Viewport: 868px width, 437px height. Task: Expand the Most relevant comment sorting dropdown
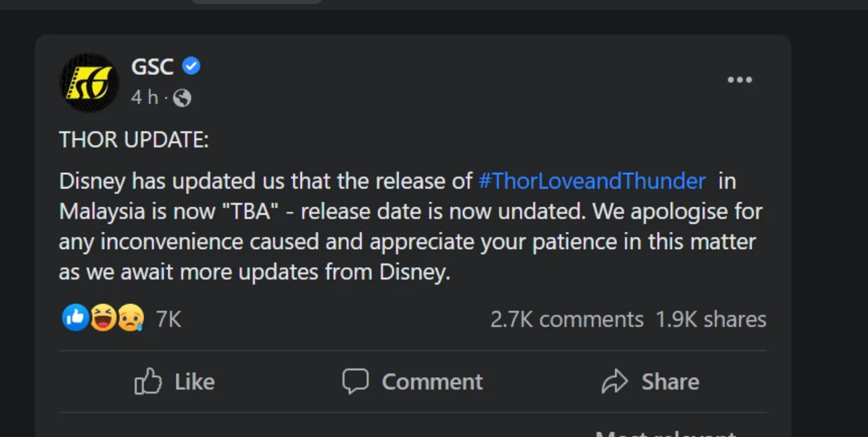click(x=665, y=433)
